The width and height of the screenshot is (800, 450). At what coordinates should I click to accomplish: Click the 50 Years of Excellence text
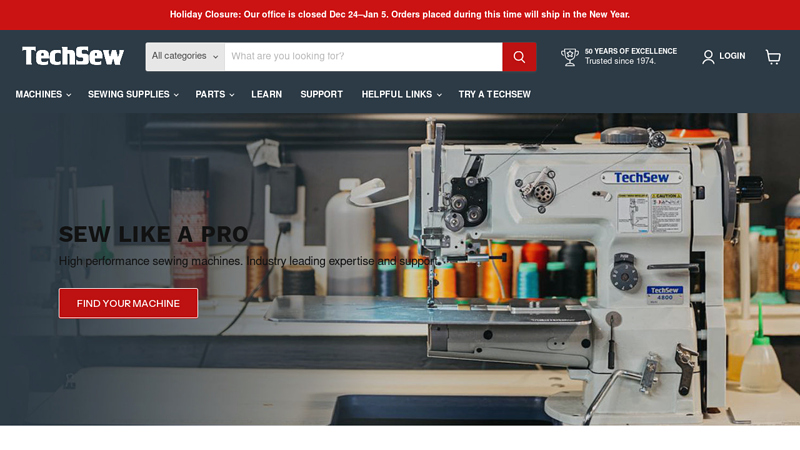click(x=631, y=51)
